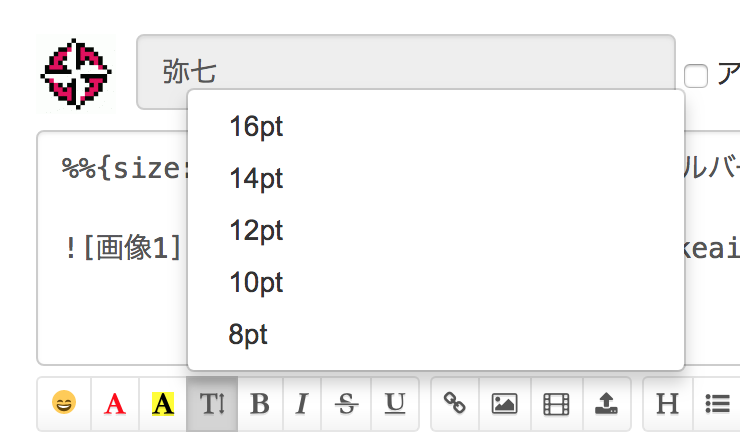
Task: Toggle the font size dropdown button
Action: click(x=213, y=404)
